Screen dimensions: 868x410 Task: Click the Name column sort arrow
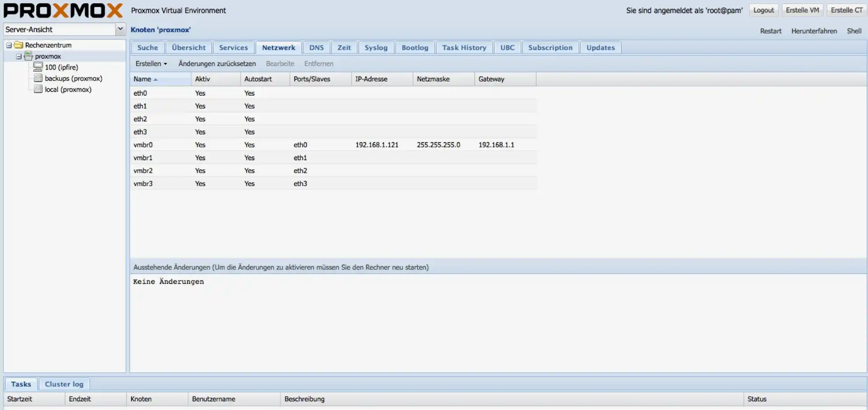point(156,79)
